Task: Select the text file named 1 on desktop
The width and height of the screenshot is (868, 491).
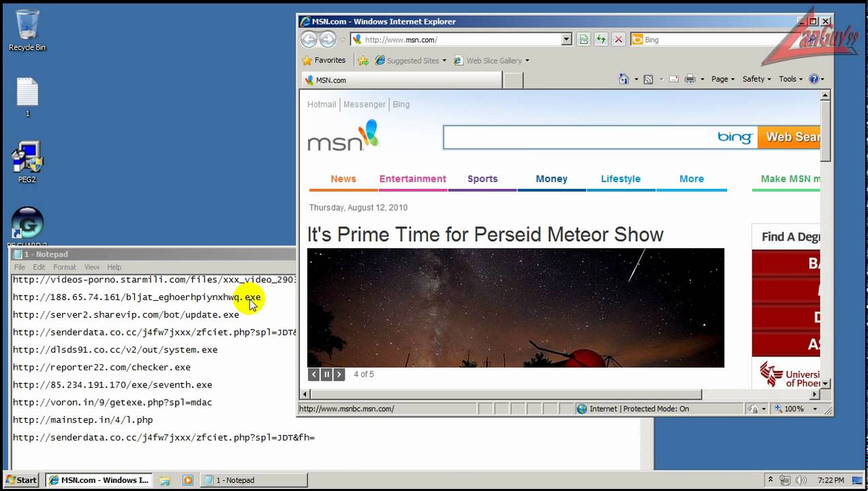Action: 27,97
